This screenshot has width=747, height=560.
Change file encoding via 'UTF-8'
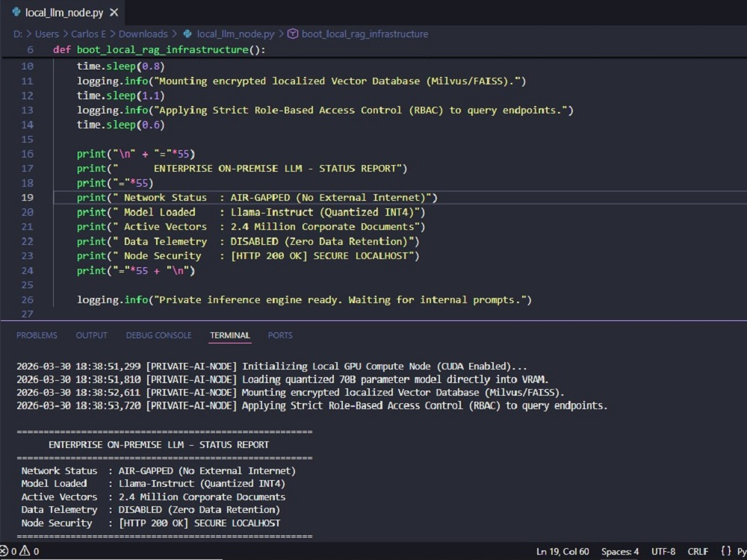(x=663, y=552)
